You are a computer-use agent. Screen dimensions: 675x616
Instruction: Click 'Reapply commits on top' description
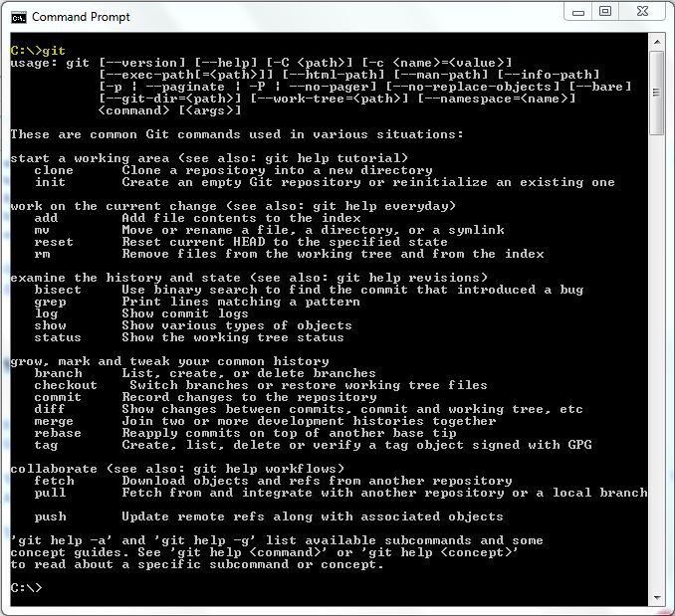point(289,433)
